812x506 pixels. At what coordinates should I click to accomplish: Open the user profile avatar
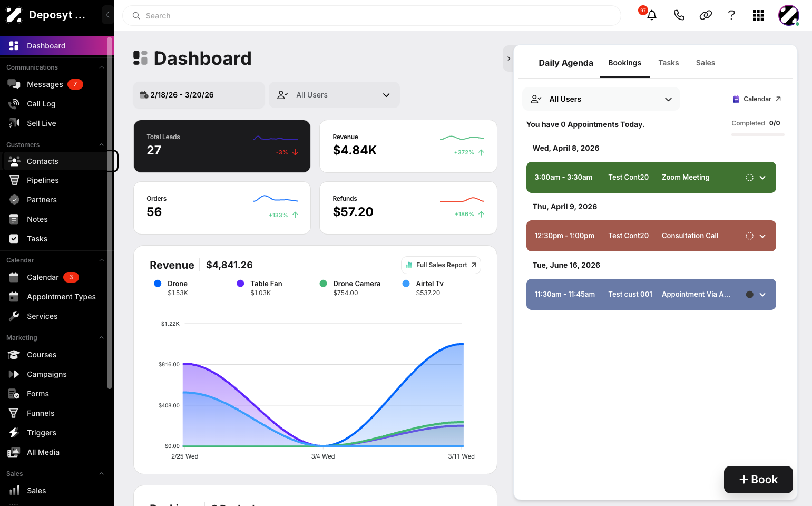(789, 15)
